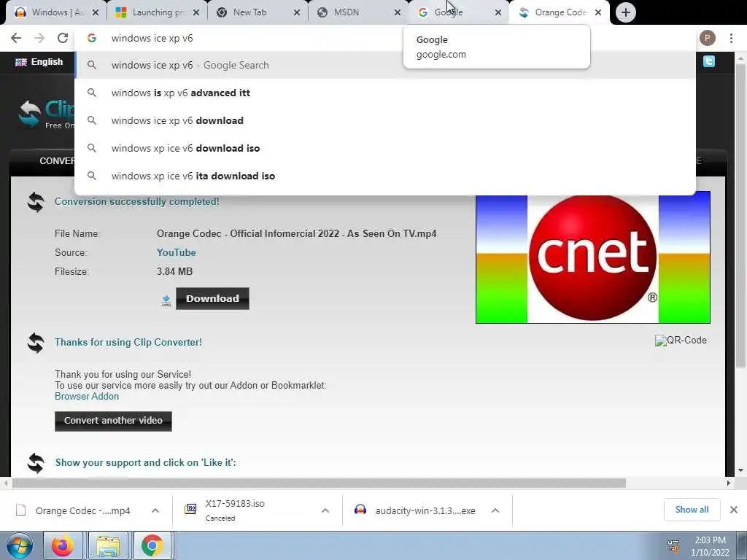Click the vertical page scrollbar thumb
747x560 pixels.
[741, 214]
